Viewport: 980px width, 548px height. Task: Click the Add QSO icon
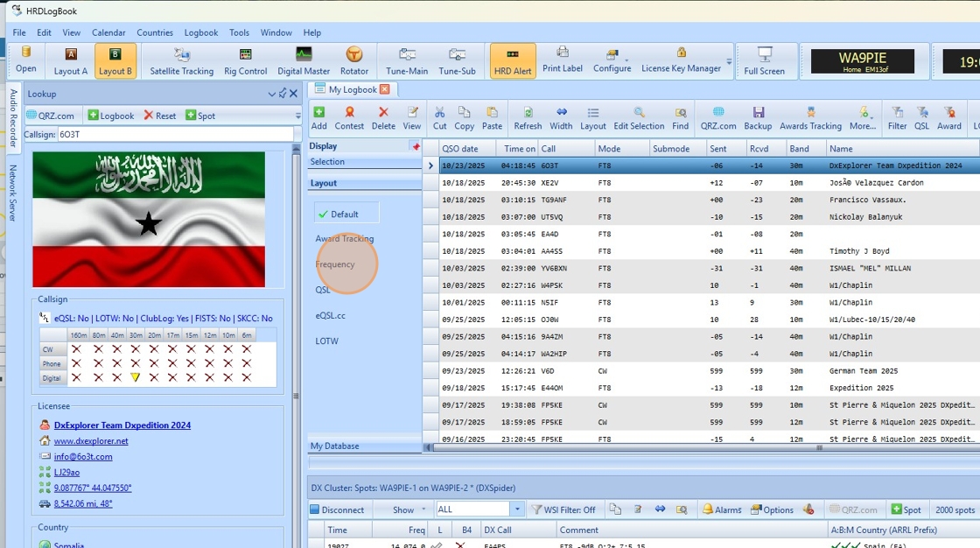pos(319,117)
